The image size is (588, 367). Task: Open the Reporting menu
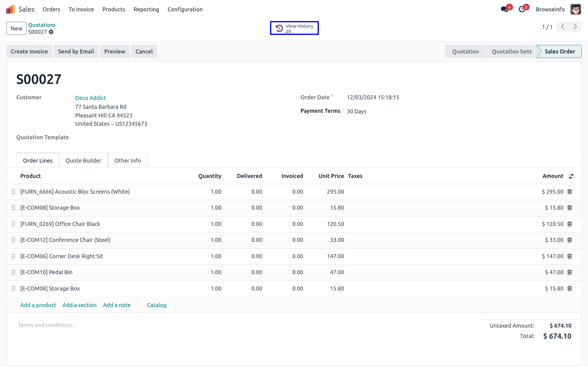pyautogui.click(x=146, y=10)
